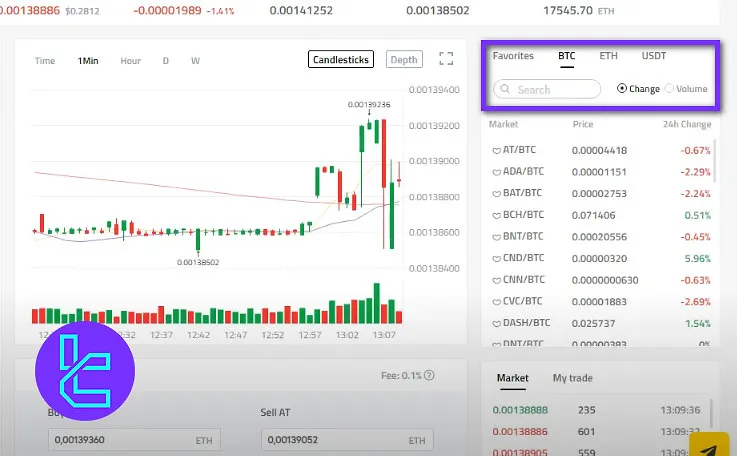This screenshot has height=456, width=737.
Task: Favorite the ADA/BTC market heart
Action: click(496, 173)
